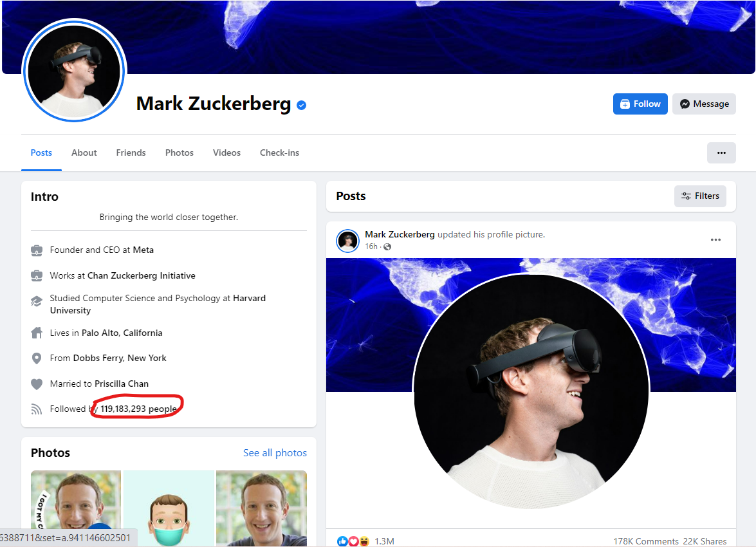This screenshot has height=547, width=756.
Task: Click the Haha reaction icon
Action: (364, 541)
